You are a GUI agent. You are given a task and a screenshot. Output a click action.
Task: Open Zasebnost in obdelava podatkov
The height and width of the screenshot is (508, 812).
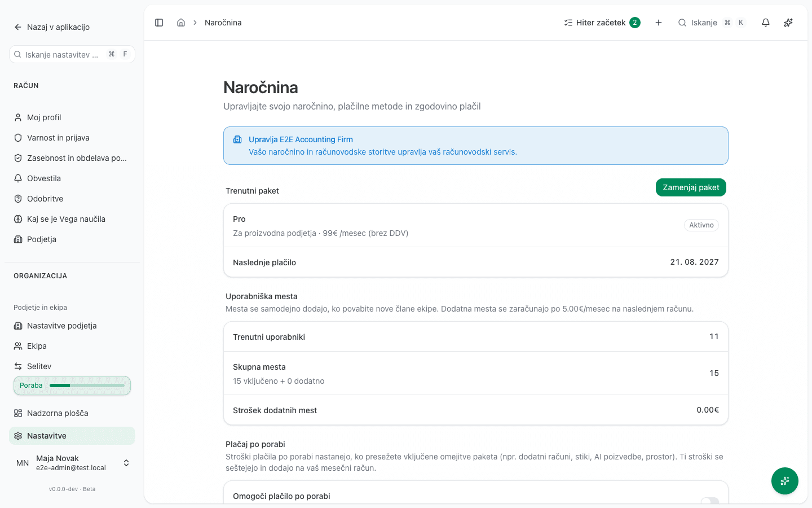tap(72, 158)
